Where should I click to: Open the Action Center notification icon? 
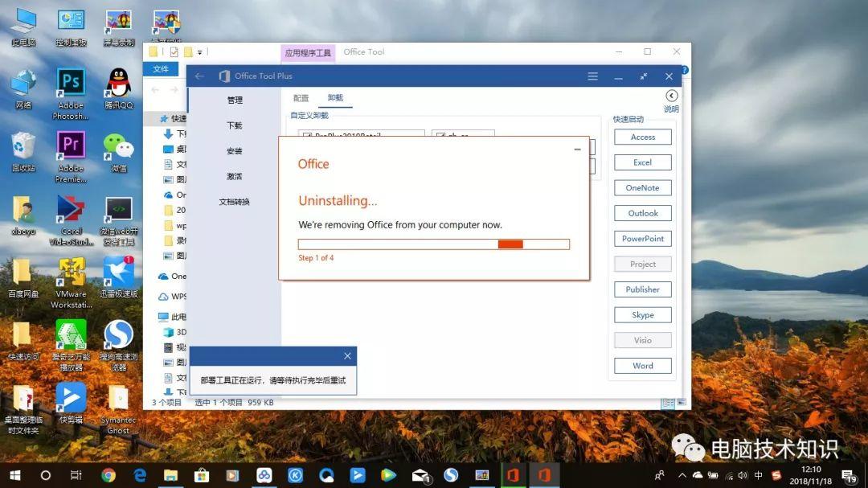(849, 475)
